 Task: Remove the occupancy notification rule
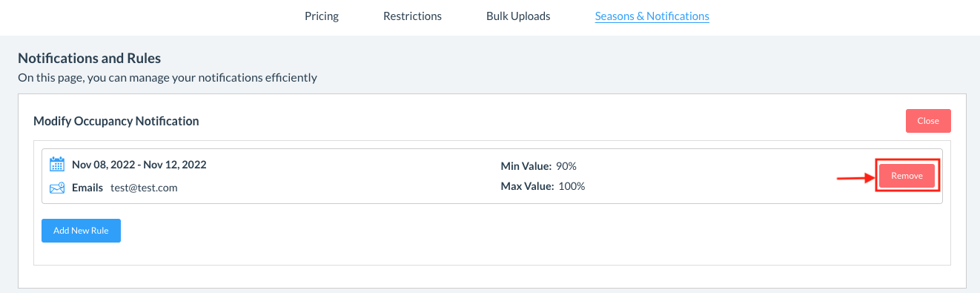907,176
